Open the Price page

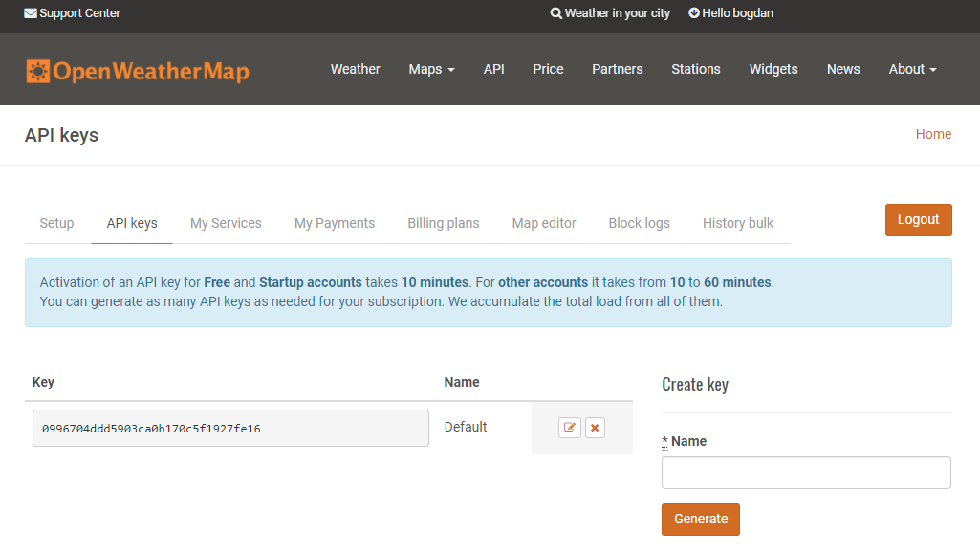pyautogui.click(x=548, y=69)
